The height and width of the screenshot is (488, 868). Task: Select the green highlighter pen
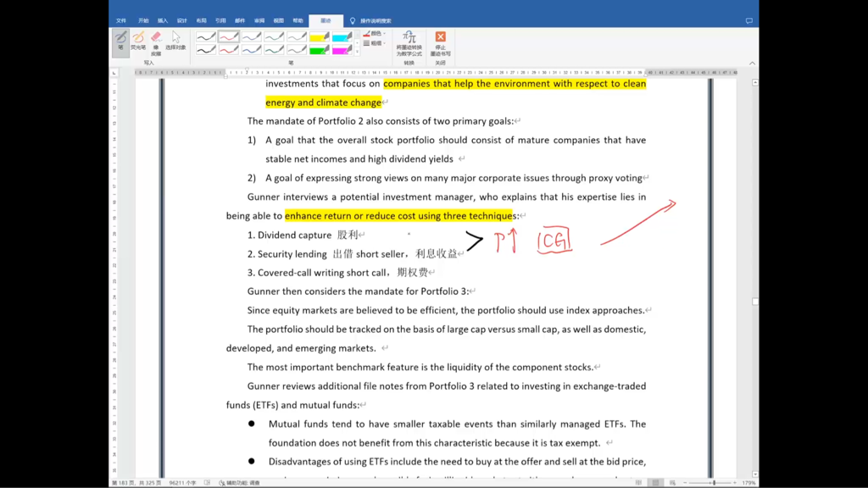[x=320, y=50]
